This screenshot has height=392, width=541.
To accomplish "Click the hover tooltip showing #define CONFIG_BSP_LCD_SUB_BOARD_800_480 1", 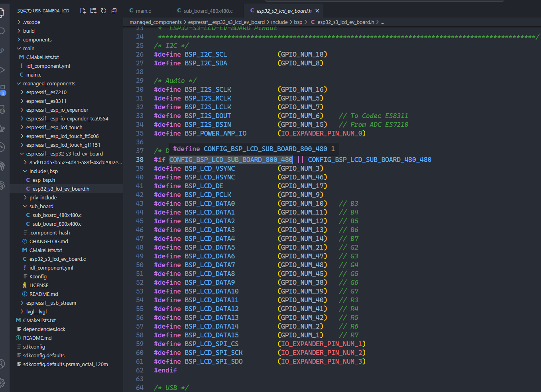I will tap(254, 149).
